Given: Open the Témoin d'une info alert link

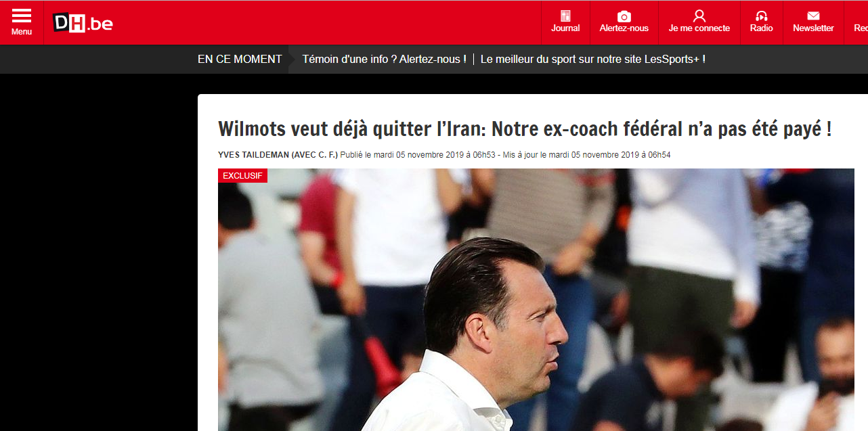Looking at the screenshot, I should 384,60.
